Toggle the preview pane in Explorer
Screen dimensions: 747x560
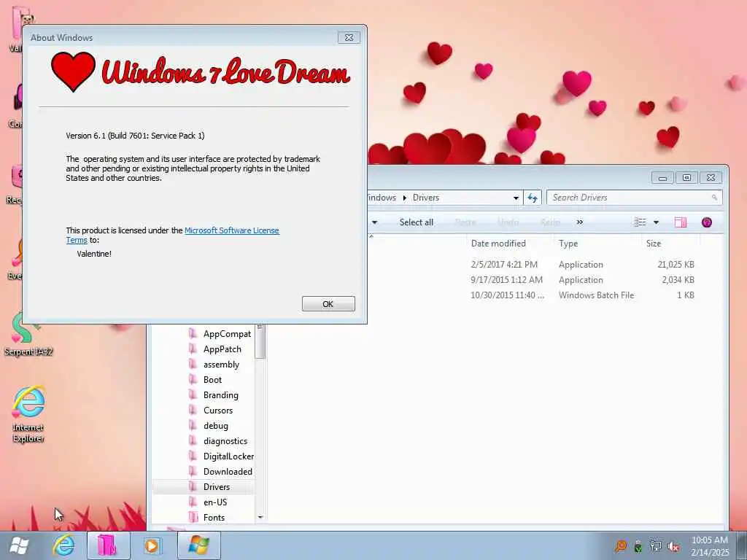681,222
